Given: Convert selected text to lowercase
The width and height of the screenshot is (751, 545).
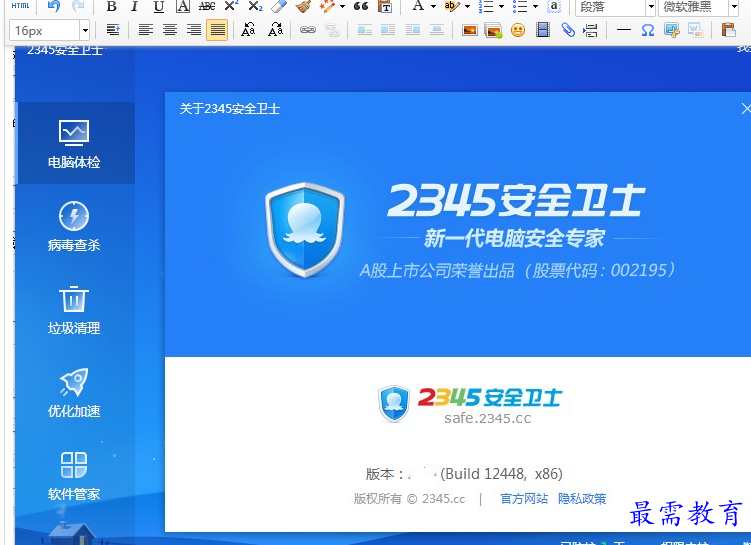Looking at the screenshot, I should [x=275, y=30].
